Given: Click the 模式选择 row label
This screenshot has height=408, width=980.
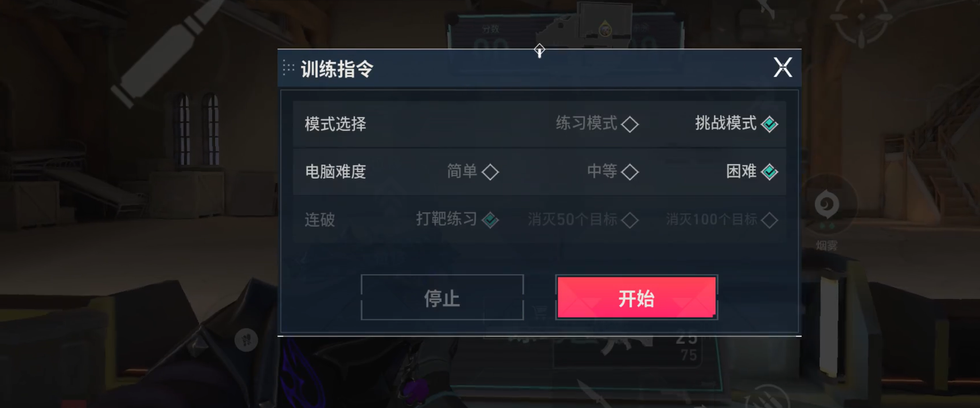Looking at the screenshot, I should (335, 124).
